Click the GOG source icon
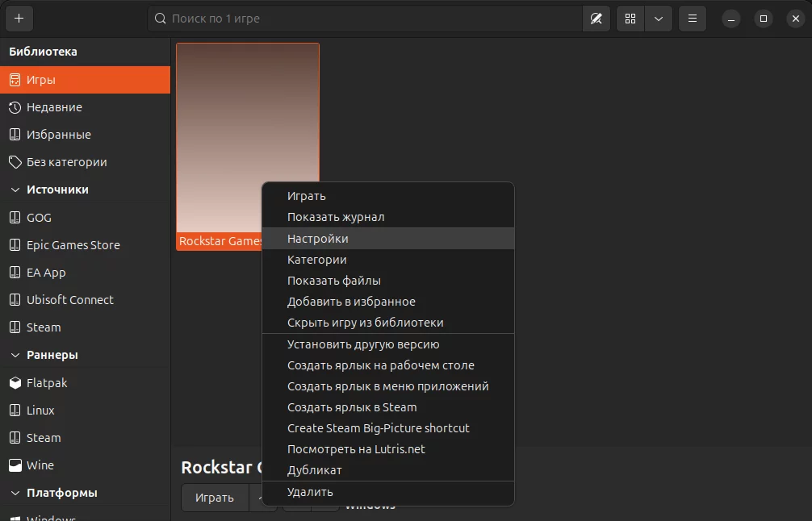The image size is (812, 521). click(15, 218)
